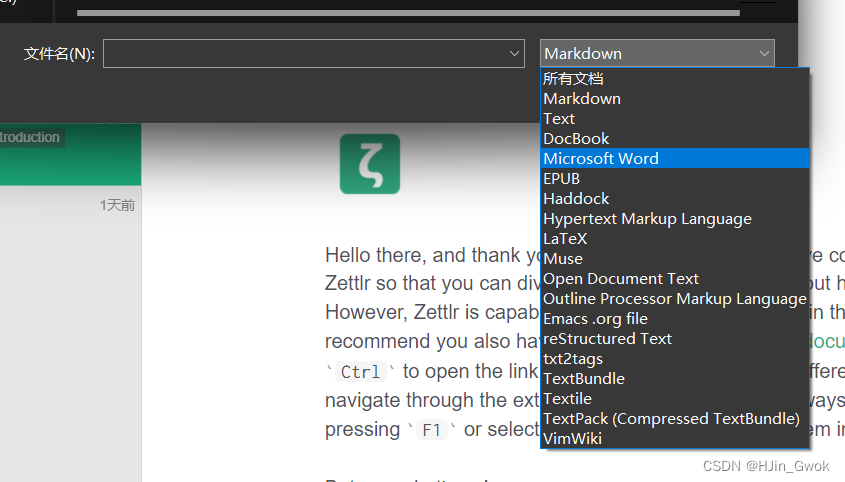Viewport: 845px width, 482px height.
Task: Click the Ctrl key code snippet
Action: pos(361,371)
